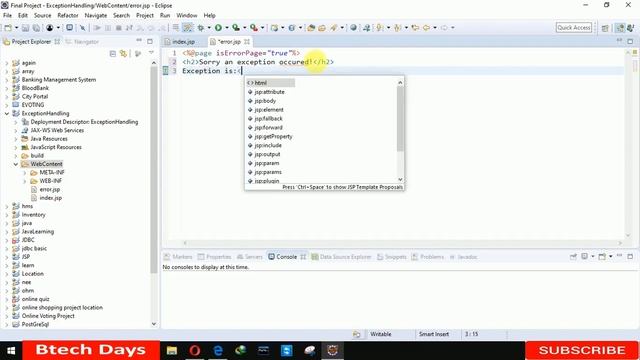
Task: Toggle Link with Editor in Project Explorer
Action: point(123,54)
